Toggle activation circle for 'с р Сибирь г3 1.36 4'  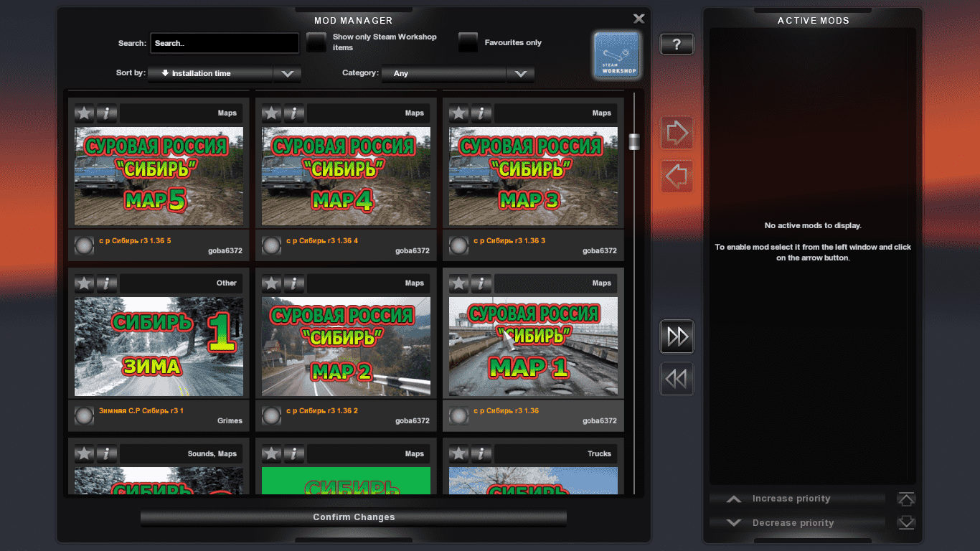click(x=272, y=246)
